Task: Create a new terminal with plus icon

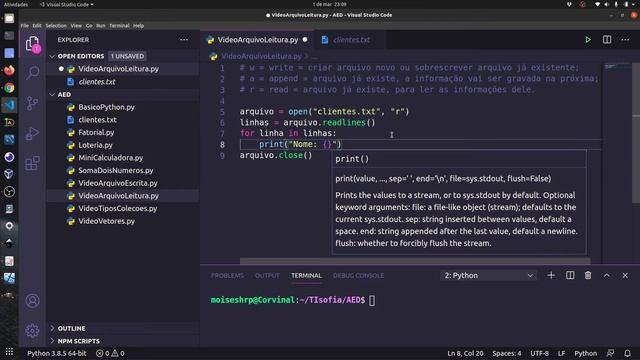Action: click(x=551, y=276)
